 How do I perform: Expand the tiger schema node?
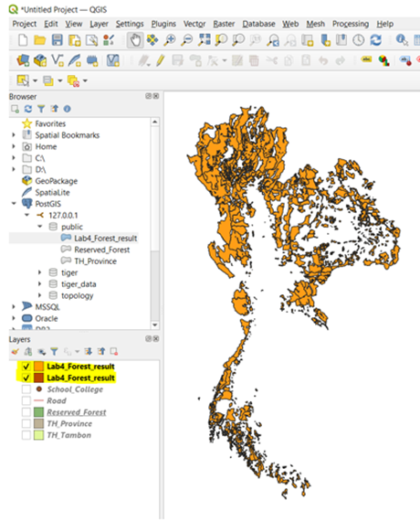tap(39, 272)
